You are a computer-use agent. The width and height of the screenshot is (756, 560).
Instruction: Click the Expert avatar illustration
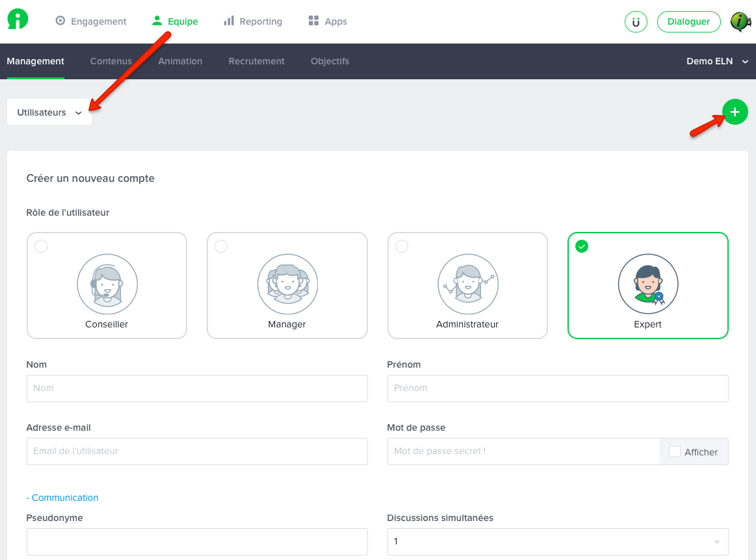click(x=648, y=284)
